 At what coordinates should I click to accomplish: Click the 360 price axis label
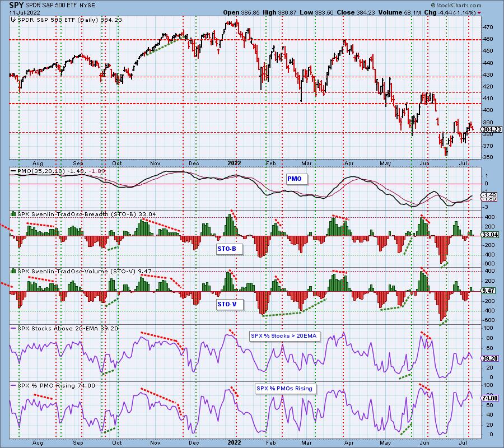tap(488, 157)
